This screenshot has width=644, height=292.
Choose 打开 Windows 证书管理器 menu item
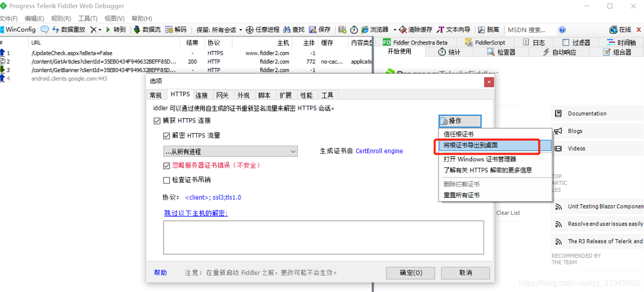[x=495, y=159]
